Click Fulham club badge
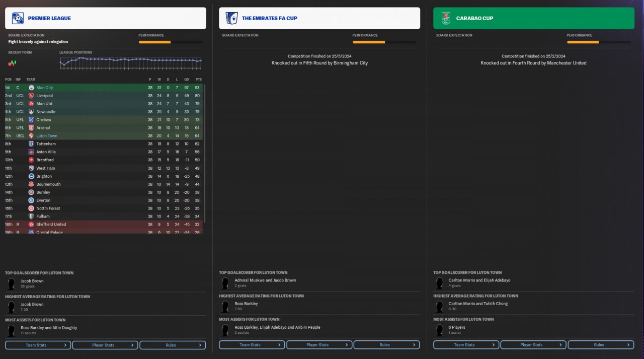The height and width of the screenshot is (359, 644). [31, 217]
